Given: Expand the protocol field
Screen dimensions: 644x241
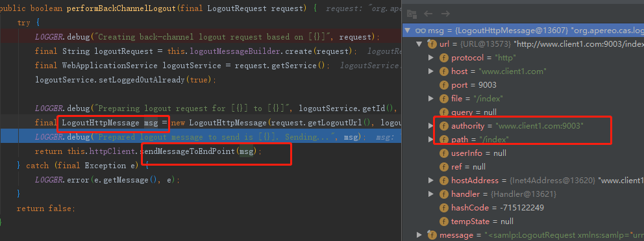Looking at the screenshot, I should click(431, 58).
